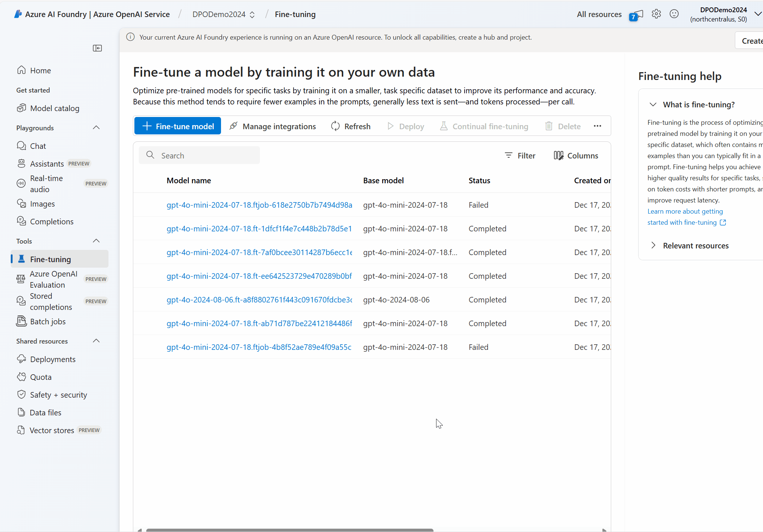The image size is (763, 532).
Task: Open completed gpt-4o-2024-08-06 fine-tune job
Action: (x=259, y=299)
